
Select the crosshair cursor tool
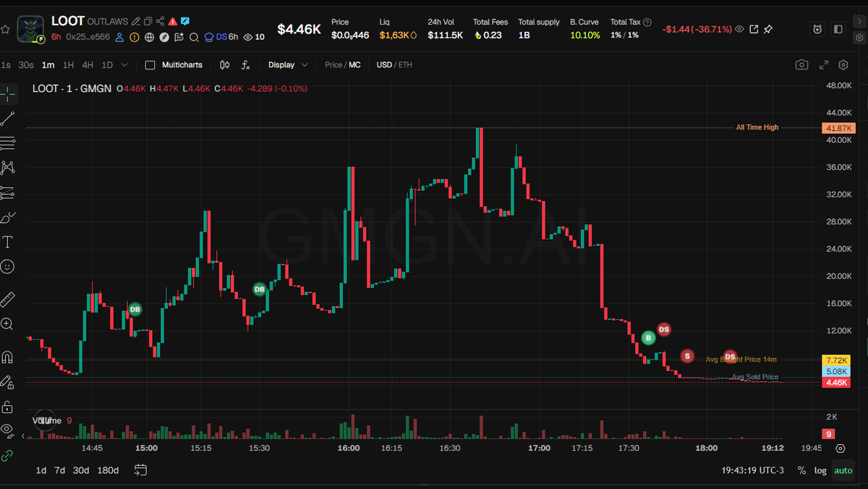[x=8, y=93]
